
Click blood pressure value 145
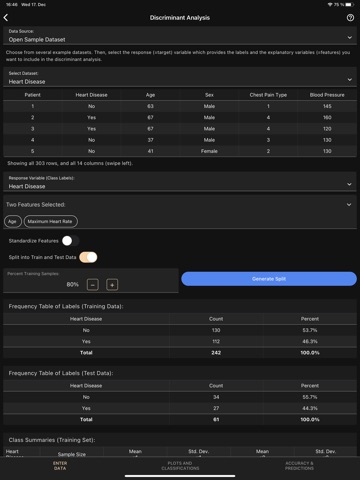pyautogui.click(x=327, y=106)
